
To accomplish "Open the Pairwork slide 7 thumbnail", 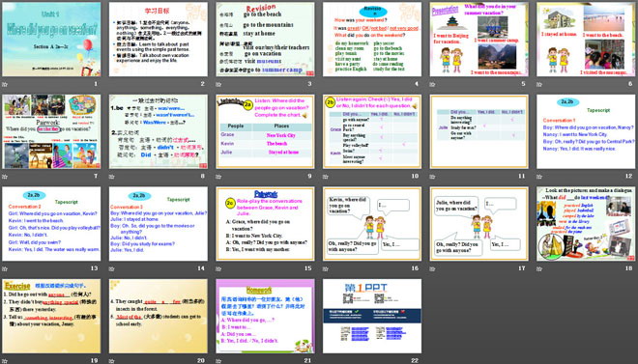I will pos(51,131).
